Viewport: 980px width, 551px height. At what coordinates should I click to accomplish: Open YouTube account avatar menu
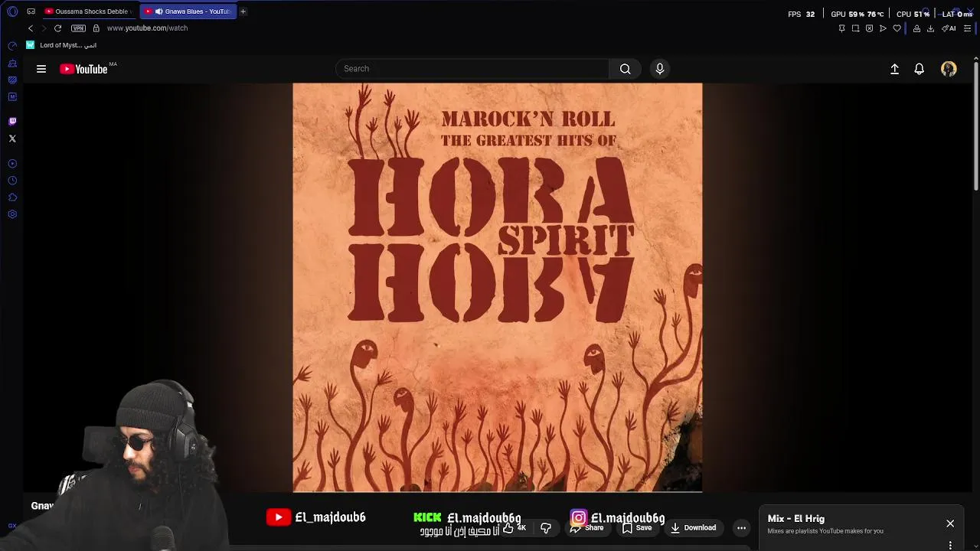click(949, 69)
